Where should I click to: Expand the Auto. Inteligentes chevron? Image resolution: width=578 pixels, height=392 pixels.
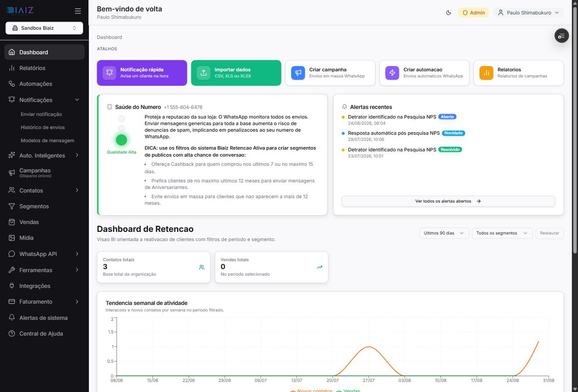pos(77,155)
